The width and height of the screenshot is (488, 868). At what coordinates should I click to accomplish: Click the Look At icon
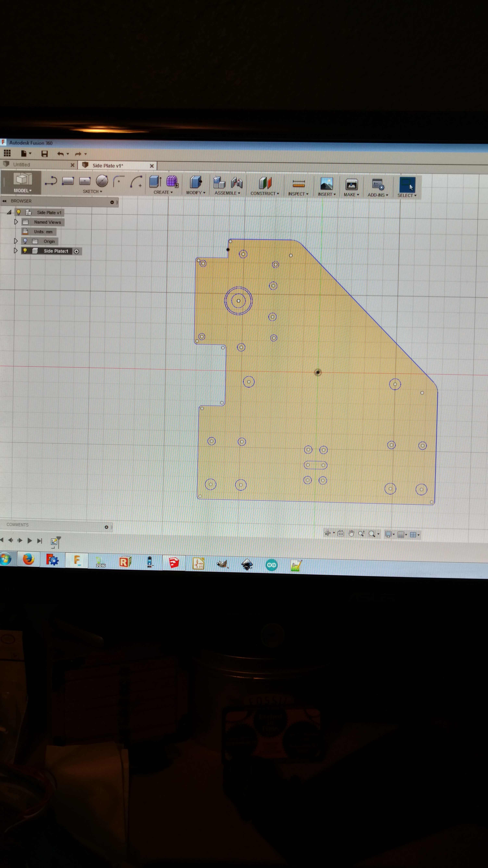pyautogui.click(x=340, y=533)
